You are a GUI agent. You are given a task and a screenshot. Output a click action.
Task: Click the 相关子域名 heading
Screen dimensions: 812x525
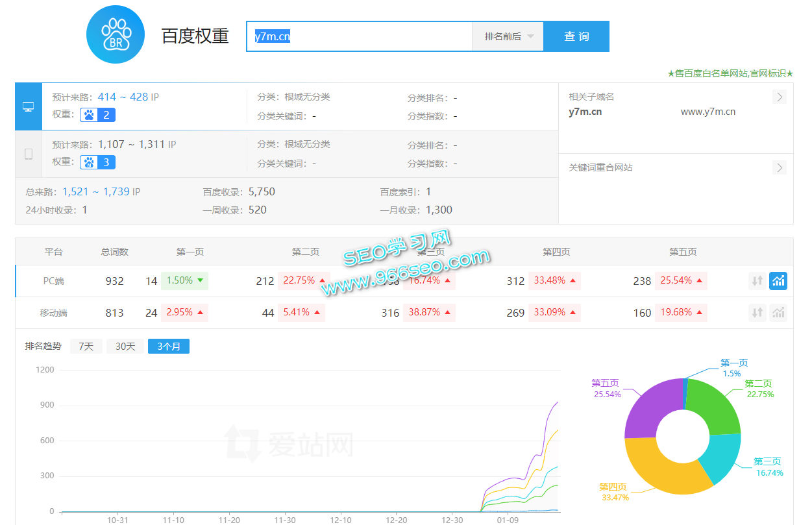pyautogui.click(x=591, y=97)
